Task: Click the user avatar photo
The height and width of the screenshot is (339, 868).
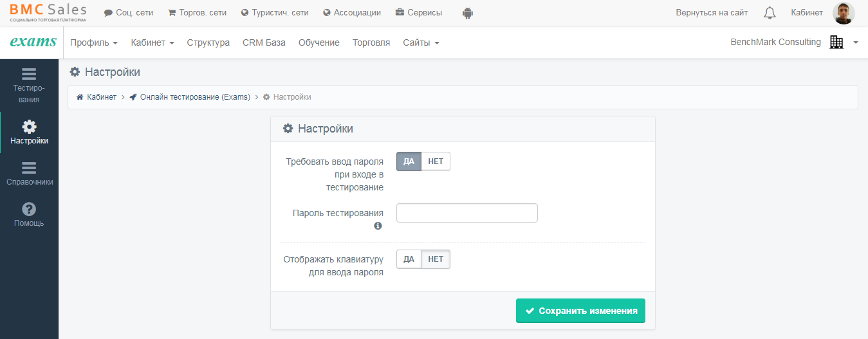Action: coord(844,13)
